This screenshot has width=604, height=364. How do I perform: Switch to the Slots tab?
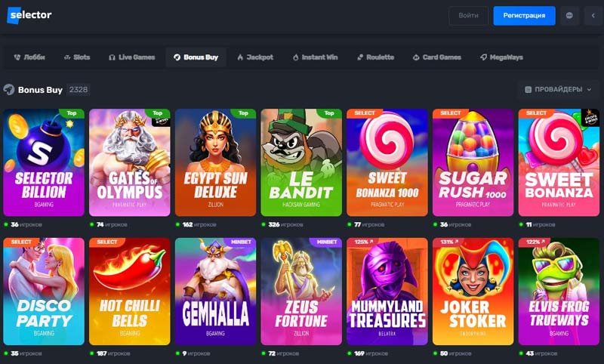click(77, 57)
